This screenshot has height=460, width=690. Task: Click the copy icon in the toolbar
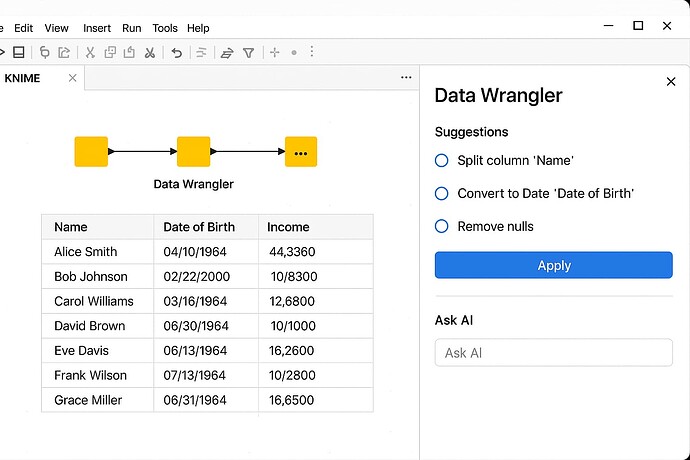110,52
